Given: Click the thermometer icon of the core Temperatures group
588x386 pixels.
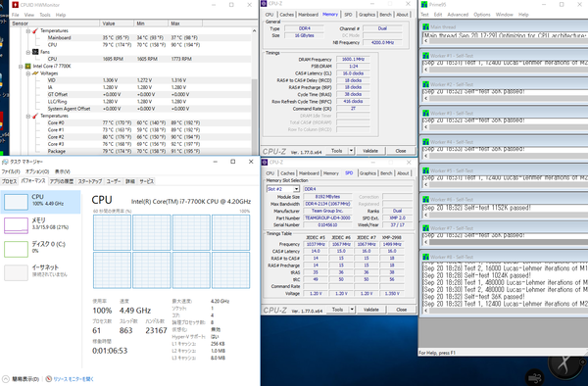Looking at the screenshot, I should [35, 116].
